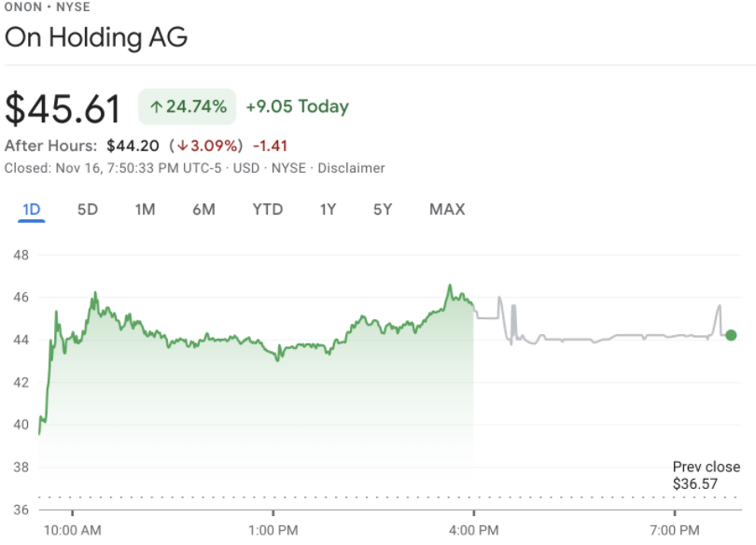
Task: Click the 1:00 PM axis marker
Action: click(273, 531)
